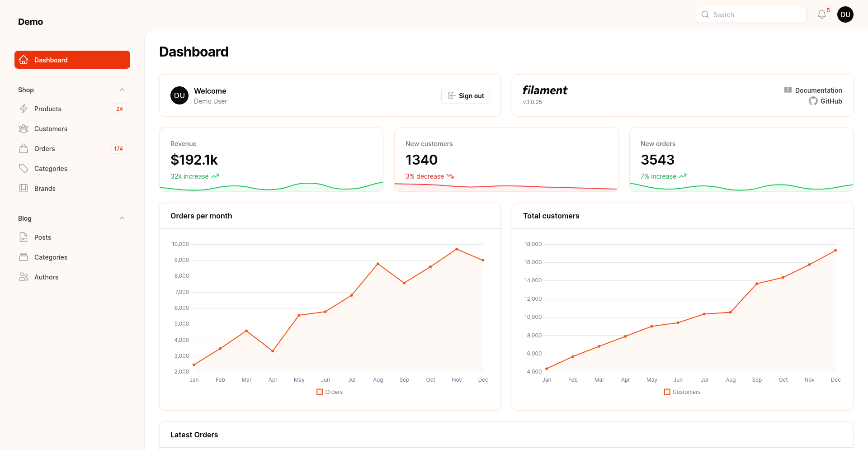
Task: Click the notifications bell icon
Action: point(822,14)
